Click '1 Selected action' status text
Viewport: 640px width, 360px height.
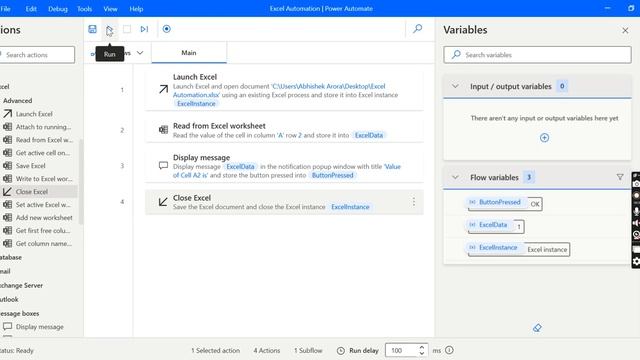216,351
